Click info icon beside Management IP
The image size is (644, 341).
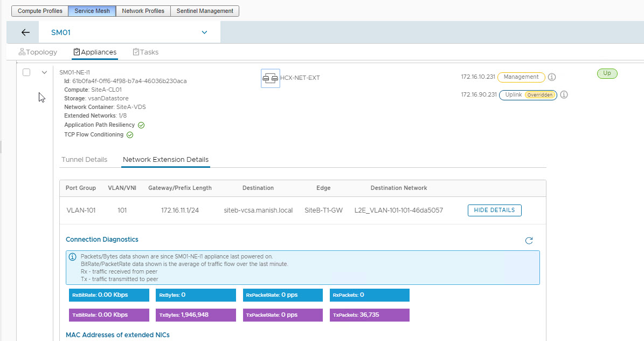pos(551,77)
